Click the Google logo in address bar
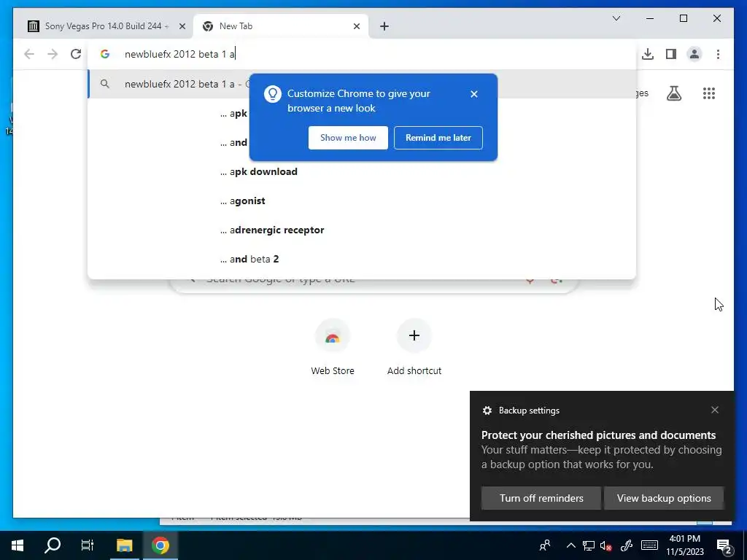Screen dimensions: 747x560 coord(105,54)
